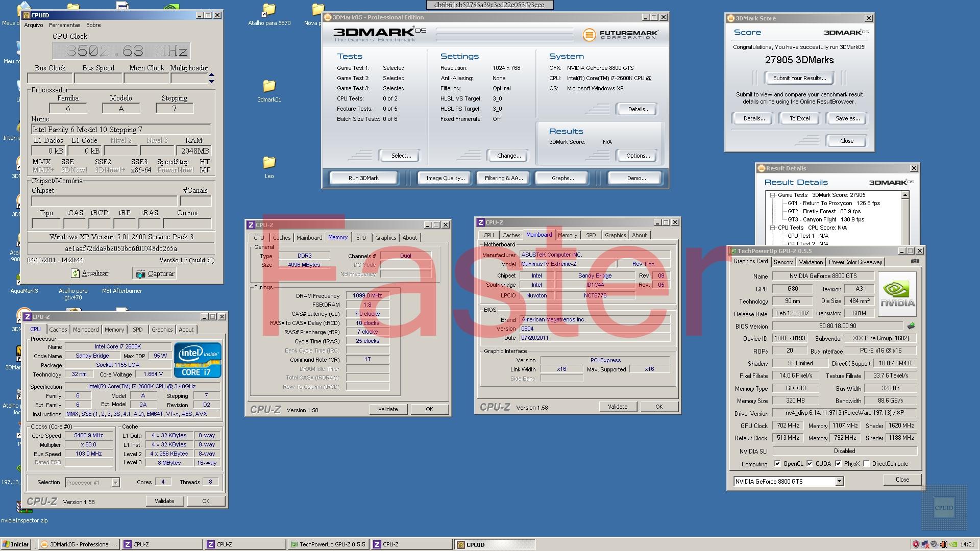Increase Multiplicador with up arrow in CPUID
The width and height of the screenshot is (980, 551).
[211, 76]
